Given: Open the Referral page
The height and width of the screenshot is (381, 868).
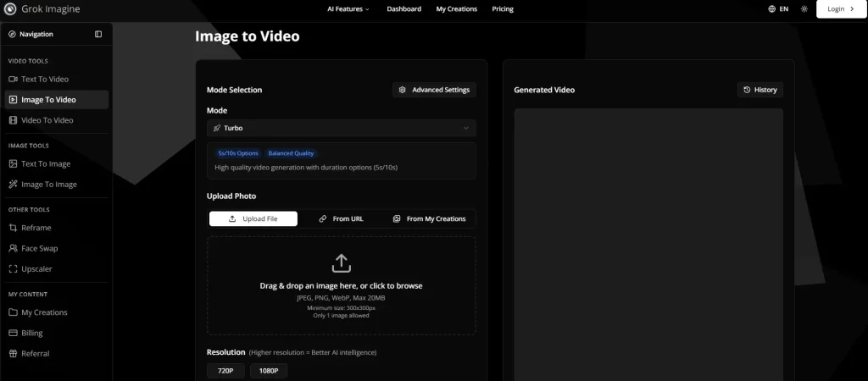Looking at the screenshot, I should 57,353.
